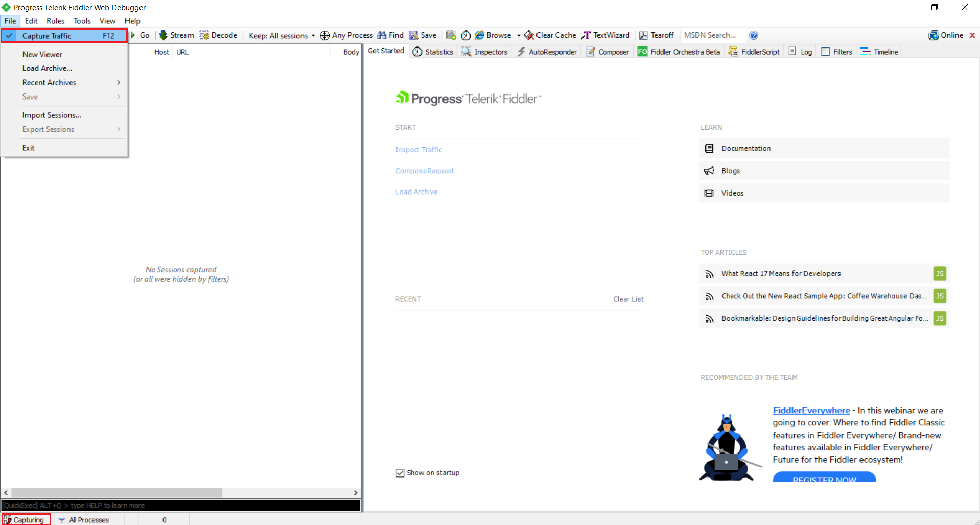Expand the Export Sessions submenu
This screenshot has height=525, width=980.
click(x=64, y=129)
